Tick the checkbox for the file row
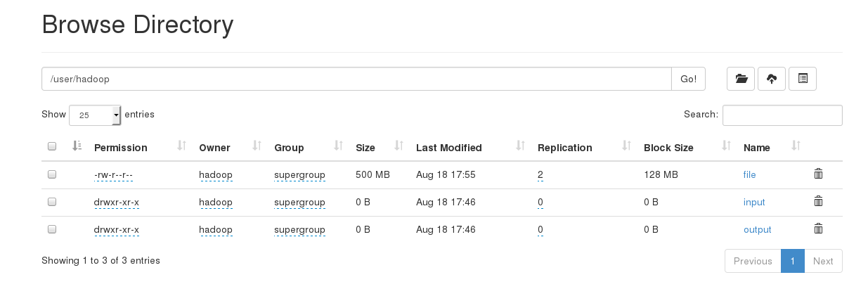868x282 pixels. click(52, 174)
